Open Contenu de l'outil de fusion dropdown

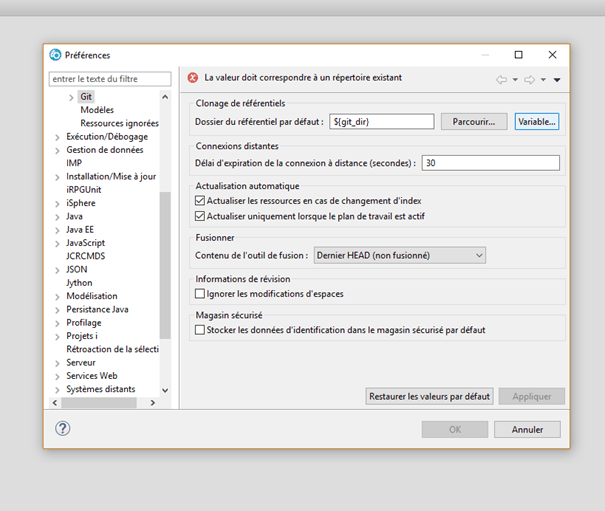coord(400,255)
